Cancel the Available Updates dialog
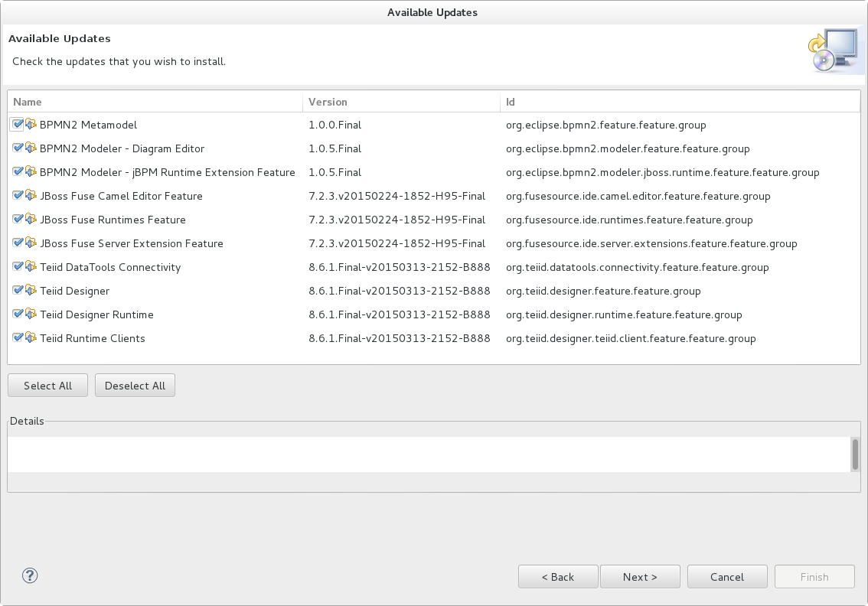868x606 pixels. [x=726, y=577]
